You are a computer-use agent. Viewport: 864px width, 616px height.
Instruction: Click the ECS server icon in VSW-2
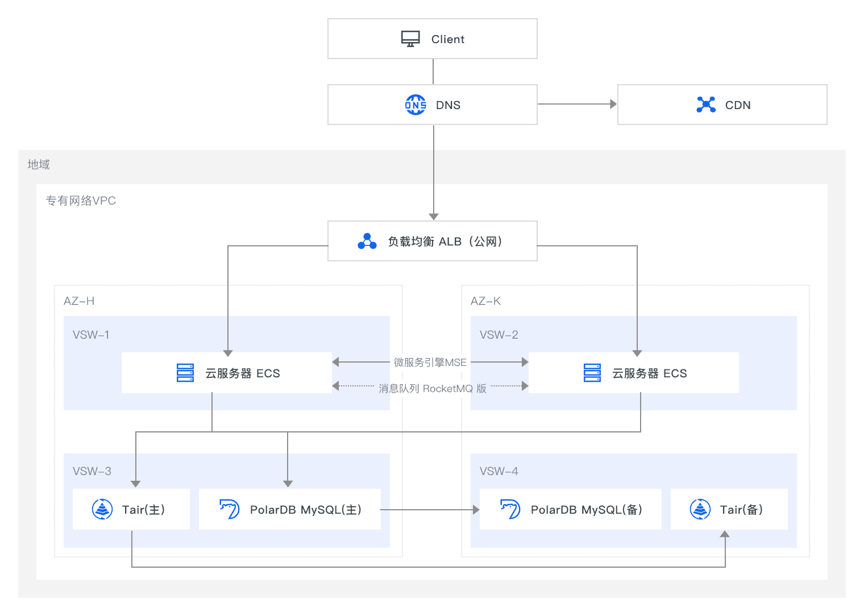pos(592,373)
